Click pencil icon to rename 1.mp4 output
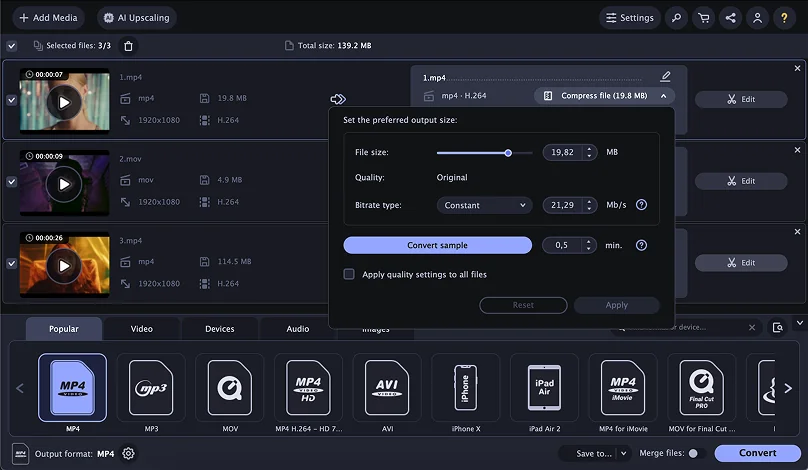This screenshot has width=808, height=470. coord(666,77)
